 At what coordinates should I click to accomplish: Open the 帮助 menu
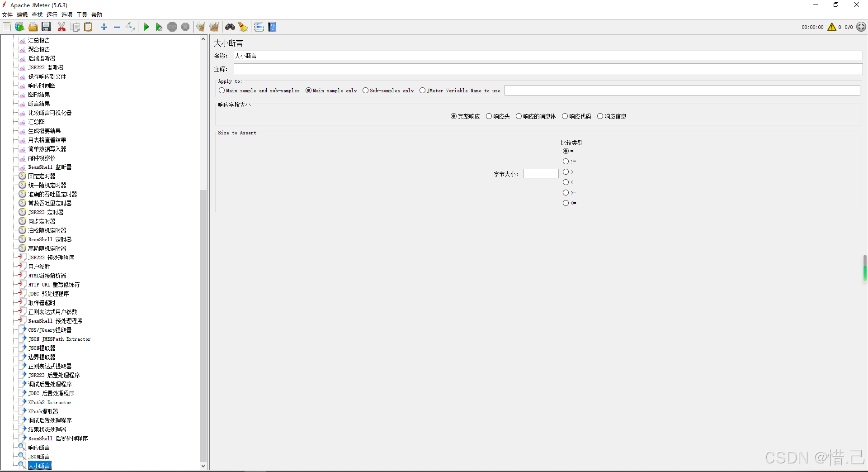pyautogui.click(x=97, y=15)
